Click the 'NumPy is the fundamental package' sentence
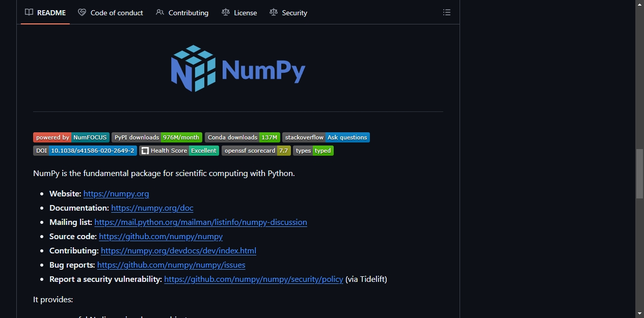The height and width of the screenshot is (318, 644). pyautogui.click(x=164, y=174)
